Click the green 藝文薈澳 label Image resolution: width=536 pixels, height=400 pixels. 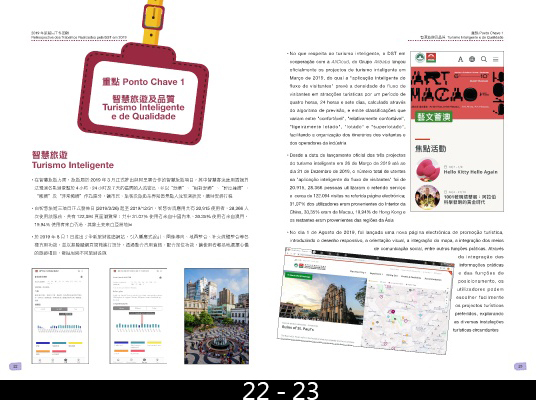(x=433, y=117)
